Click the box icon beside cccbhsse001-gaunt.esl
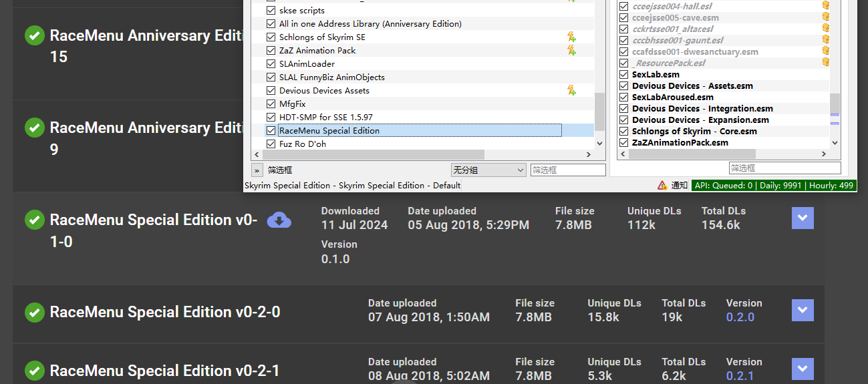 tap(825, 40)
